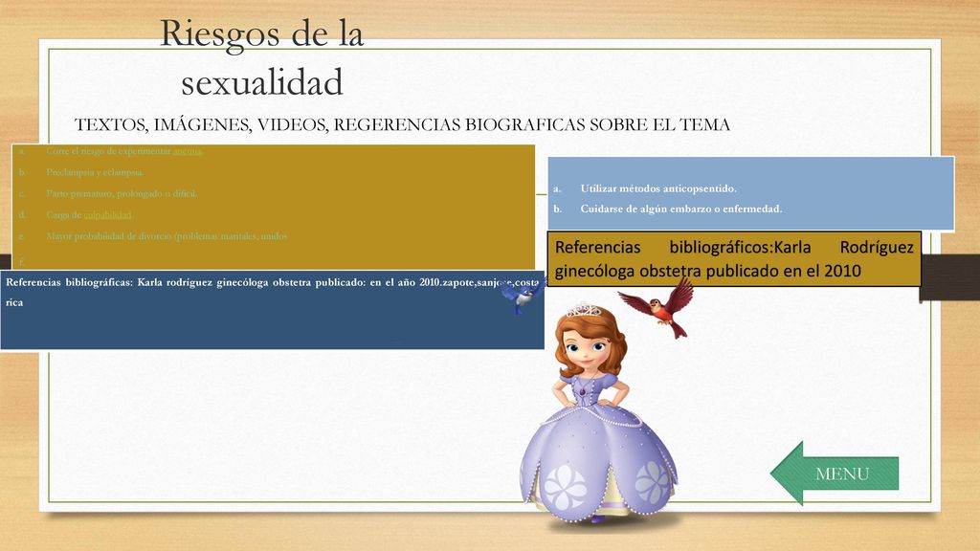The width and height of the screenshot is (980, 551).
Task: Select the title 'Riesgos de la sexualidad'
Action: point(262,57)
